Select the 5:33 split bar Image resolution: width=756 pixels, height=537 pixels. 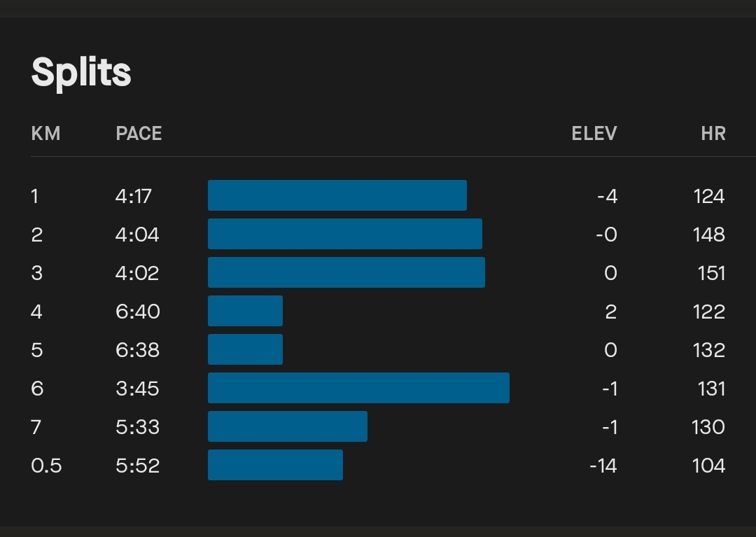(287, 426)
